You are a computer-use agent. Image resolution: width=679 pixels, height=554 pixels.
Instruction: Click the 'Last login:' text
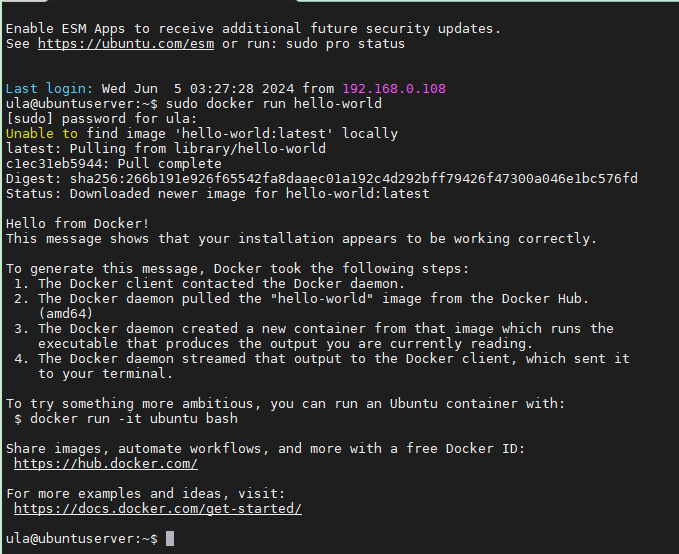[49, 88]
